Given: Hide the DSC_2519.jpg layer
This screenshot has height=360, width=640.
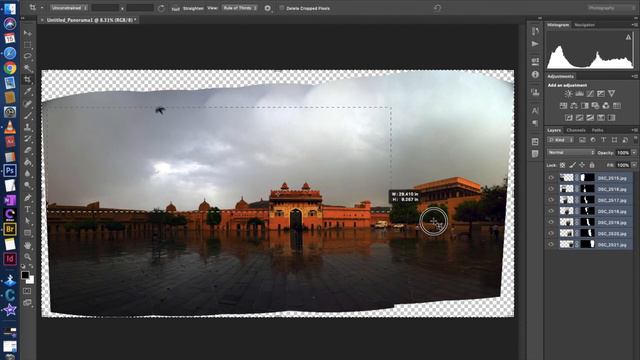Looking at the screenshot, I should [x=551, y=222].
